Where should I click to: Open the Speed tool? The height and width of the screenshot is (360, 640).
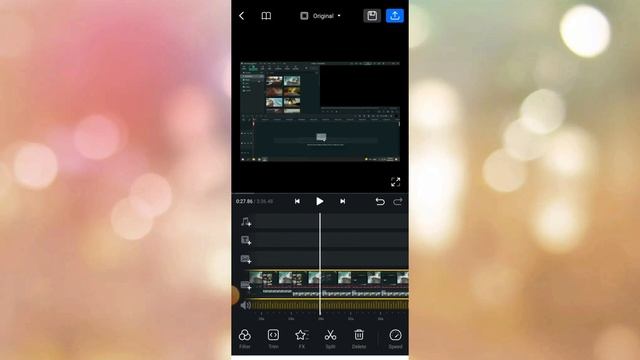pyautogui.click(x=395, y=339)
